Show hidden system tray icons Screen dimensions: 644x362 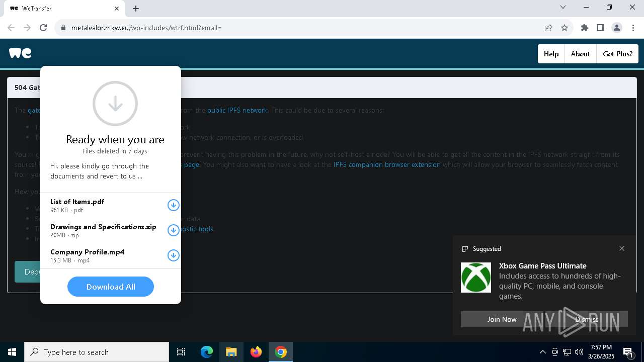[542, 352]
